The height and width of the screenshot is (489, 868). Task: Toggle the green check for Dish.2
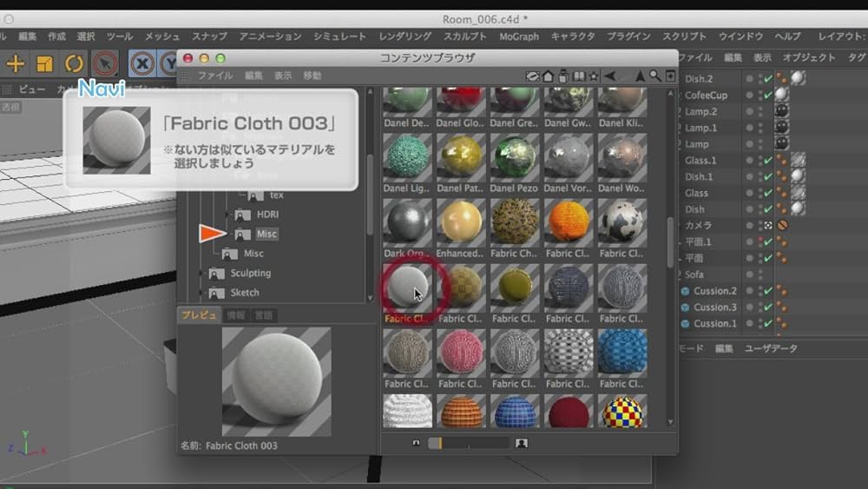(x=768, y=79)
